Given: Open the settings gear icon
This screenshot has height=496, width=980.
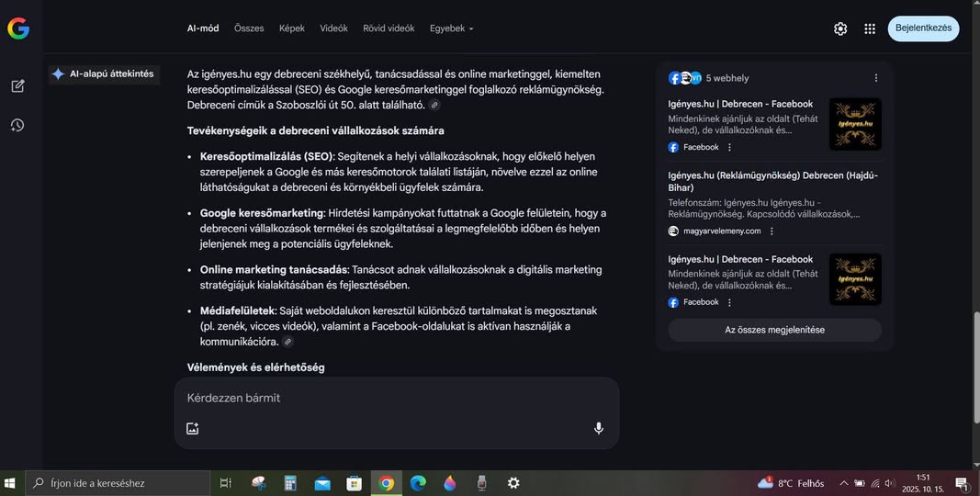Looking at the screenshot, I should tap(839, 28).
